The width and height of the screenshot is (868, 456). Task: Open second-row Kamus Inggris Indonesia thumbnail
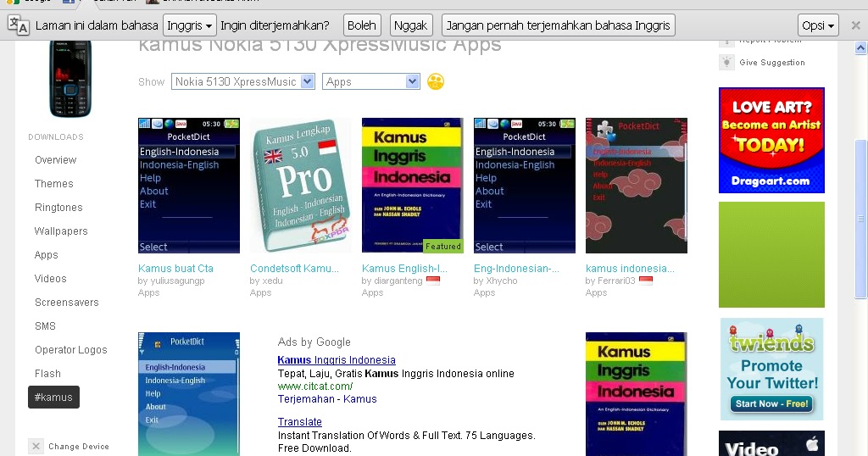tap(637, 394)
